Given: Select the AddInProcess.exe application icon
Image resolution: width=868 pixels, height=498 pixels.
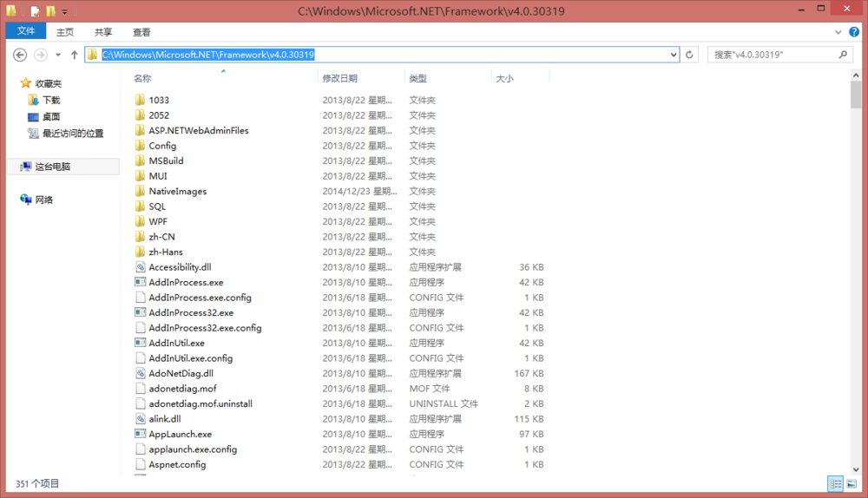Looking at the screenshot, I should point(141,282).
